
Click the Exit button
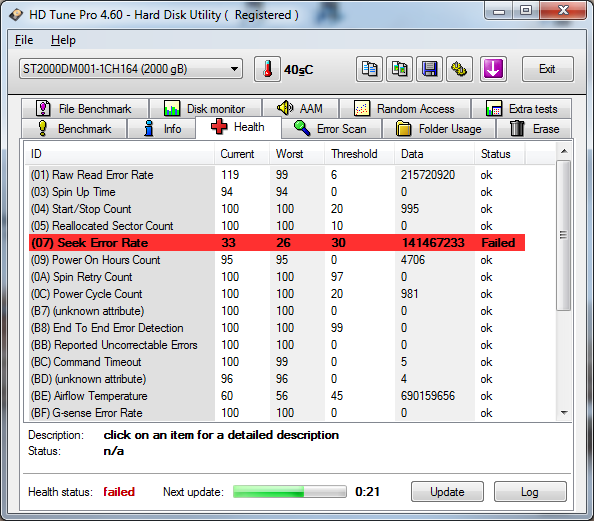pos(547,69)
